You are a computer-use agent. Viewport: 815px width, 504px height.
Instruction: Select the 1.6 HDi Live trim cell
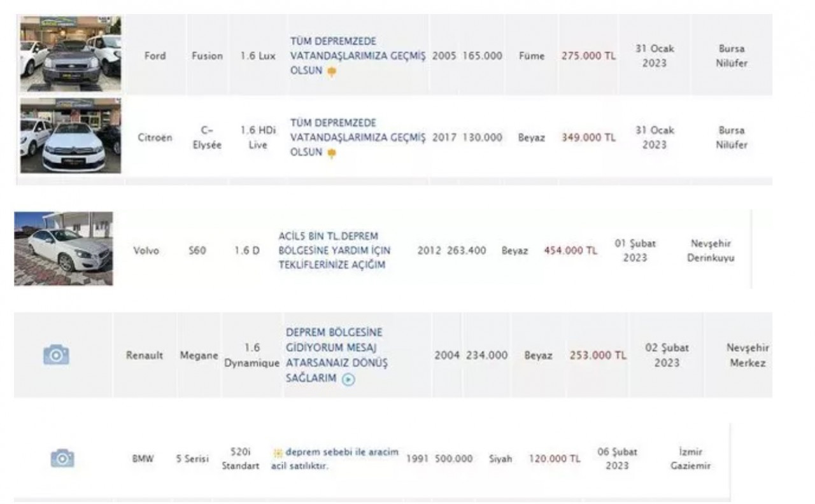pos(257,137)
